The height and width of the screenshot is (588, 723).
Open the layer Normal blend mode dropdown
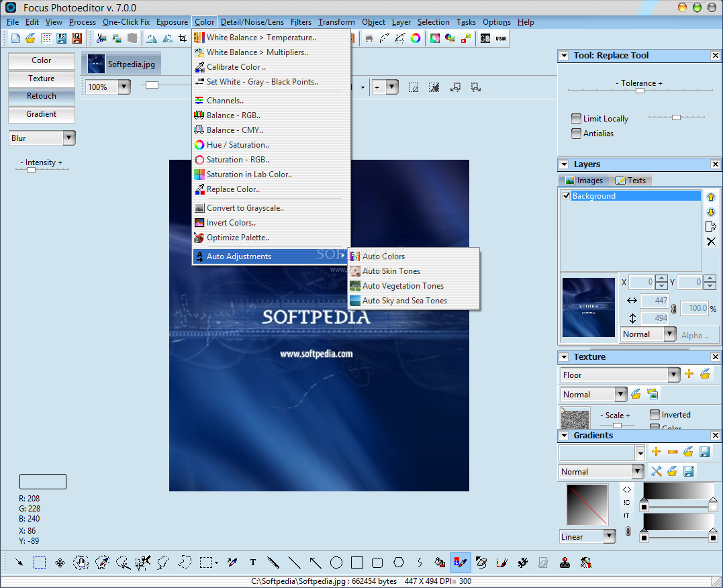click(x=669, y=334)
